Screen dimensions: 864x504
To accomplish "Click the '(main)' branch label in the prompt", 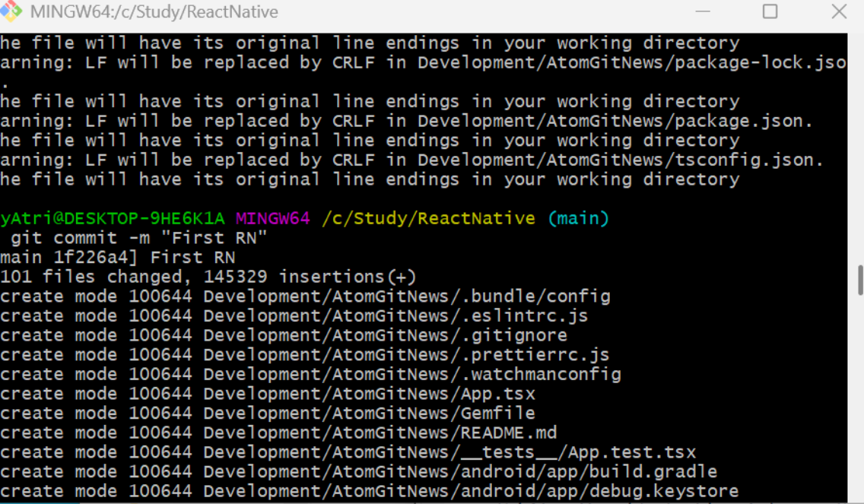I will tap(579, 219).
